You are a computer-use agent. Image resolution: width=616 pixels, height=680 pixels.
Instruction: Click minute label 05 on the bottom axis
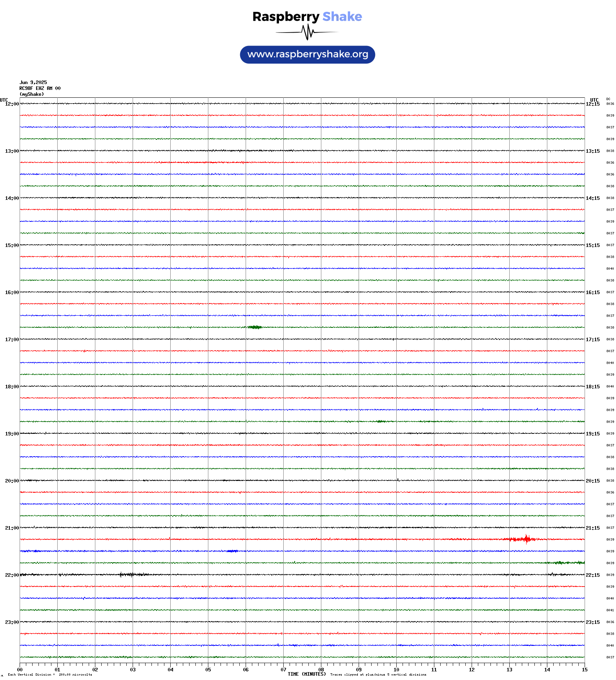208,670
